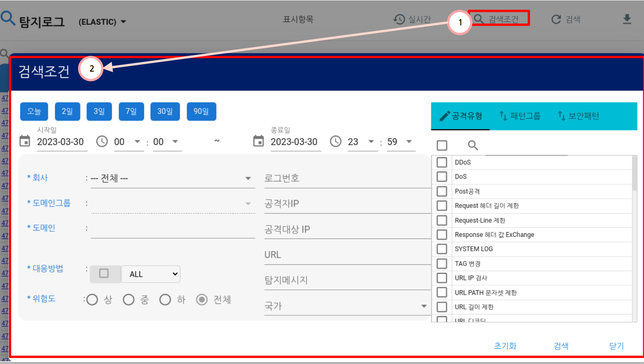Click the 초기화 reset button
This screenshot has height=364, width=644.
pyautogui.click(x=505, y=346)
